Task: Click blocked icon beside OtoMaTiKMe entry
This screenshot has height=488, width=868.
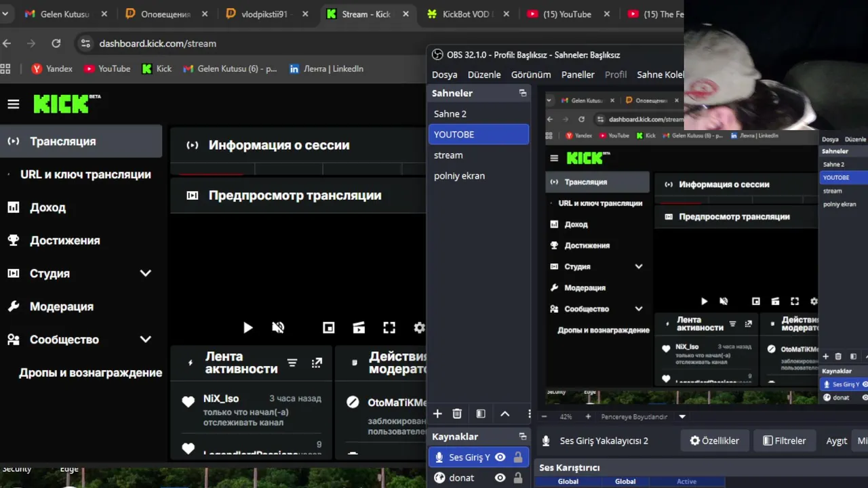Action: click(x=353, y=402)
